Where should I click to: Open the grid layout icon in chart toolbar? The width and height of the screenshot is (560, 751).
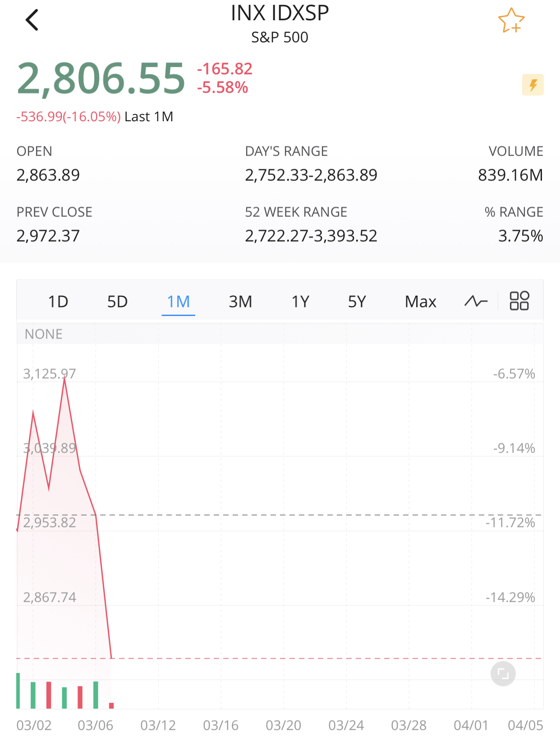pos(519,301)
